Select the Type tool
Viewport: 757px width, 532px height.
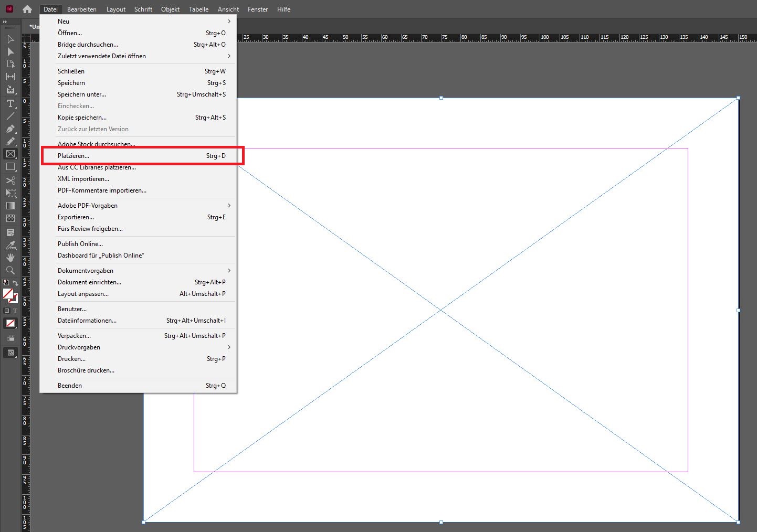(x=10, y=103)
